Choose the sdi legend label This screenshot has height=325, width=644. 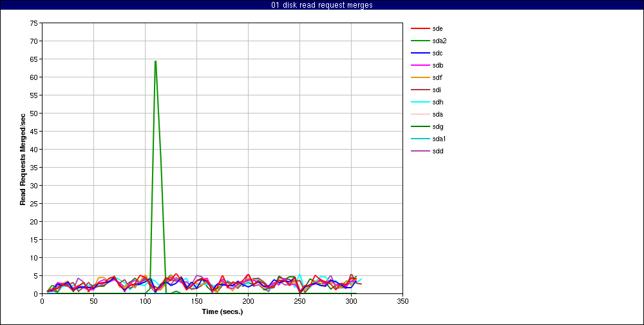coord(437,90)
